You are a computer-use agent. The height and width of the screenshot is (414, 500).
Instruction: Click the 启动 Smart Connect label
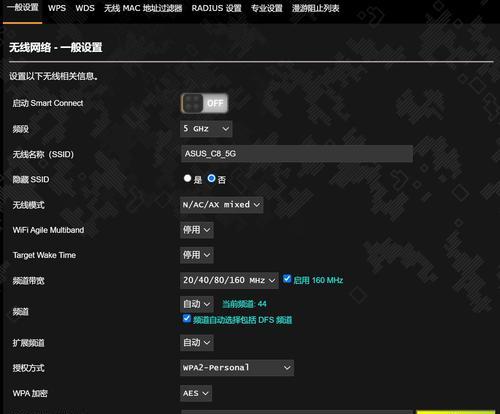48,103
